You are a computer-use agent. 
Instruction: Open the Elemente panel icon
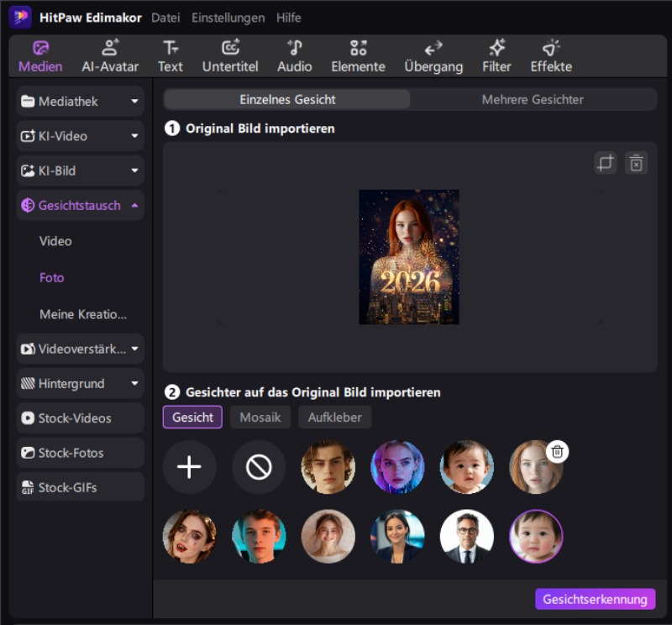click(x=358, y=49)
